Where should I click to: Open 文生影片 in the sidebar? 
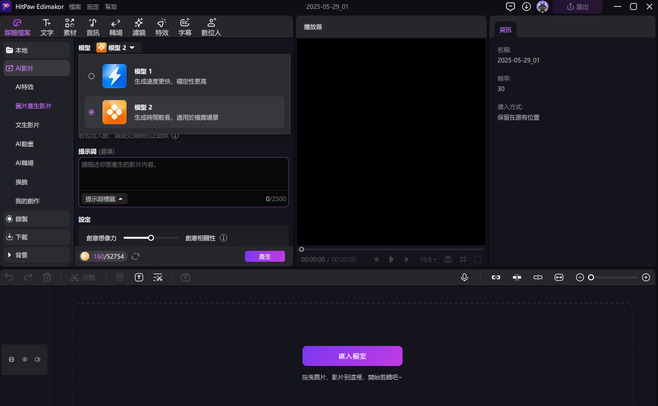(x=27, y=125)
